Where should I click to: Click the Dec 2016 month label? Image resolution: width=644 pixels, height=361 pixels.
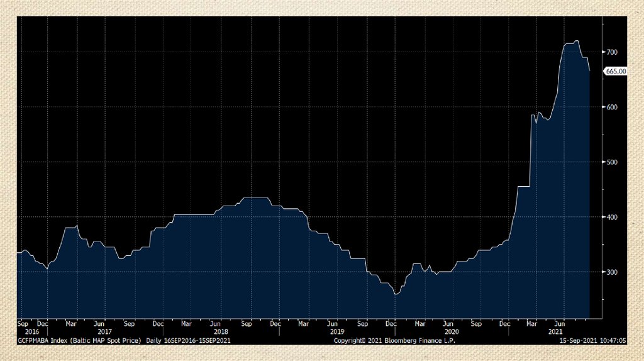43,324
